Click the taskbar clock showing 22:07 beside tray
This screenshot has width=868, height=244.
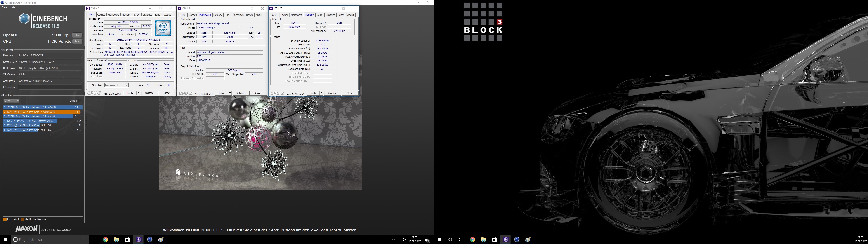pyautogui.click(x=415, y=240)
